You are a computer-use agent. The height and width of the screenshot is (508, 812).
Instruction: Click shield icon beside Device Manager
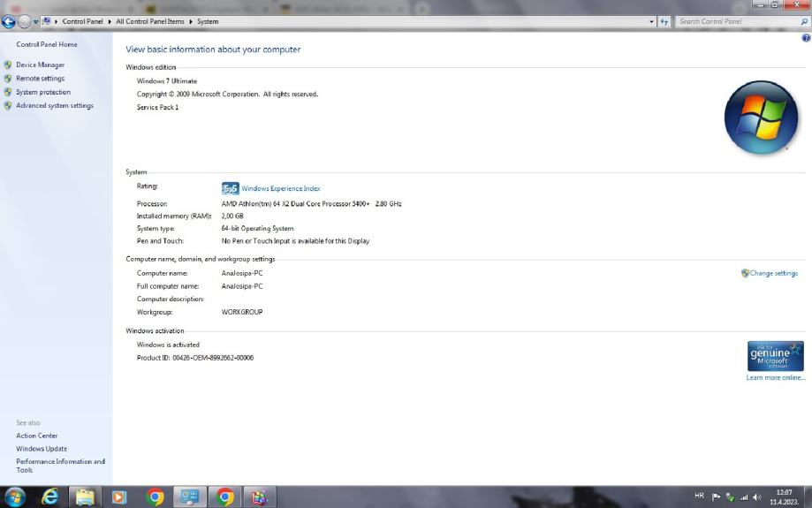pos(8,64)
